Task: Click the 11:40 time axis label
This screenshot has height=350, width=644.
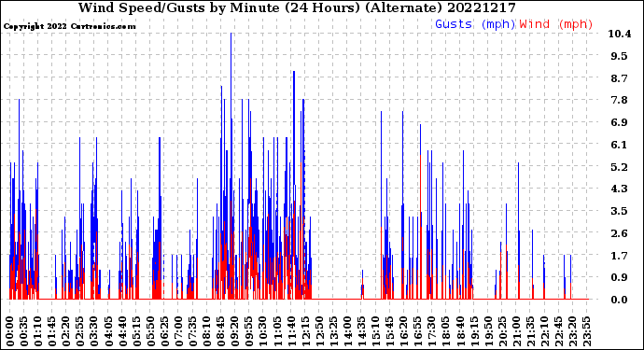Action: tap(291, 331)
